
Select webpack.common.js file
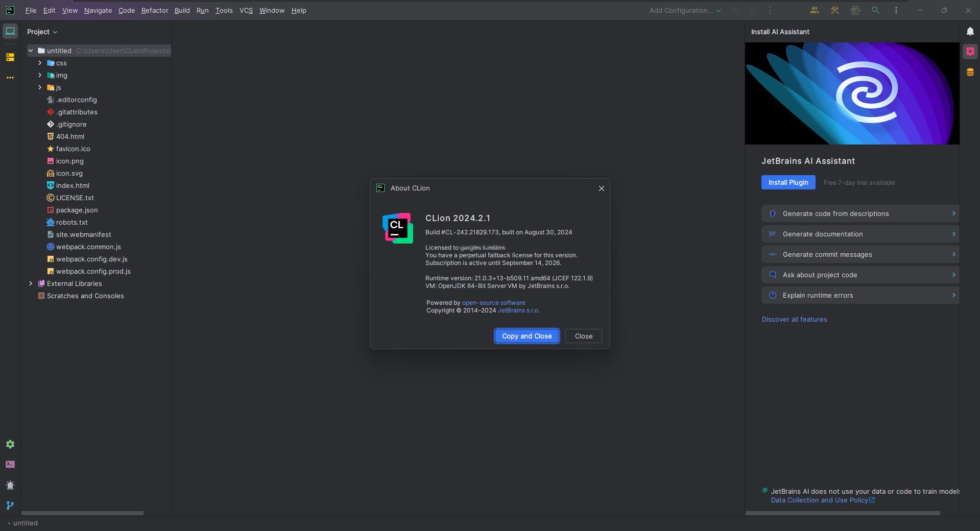(88, 247)
